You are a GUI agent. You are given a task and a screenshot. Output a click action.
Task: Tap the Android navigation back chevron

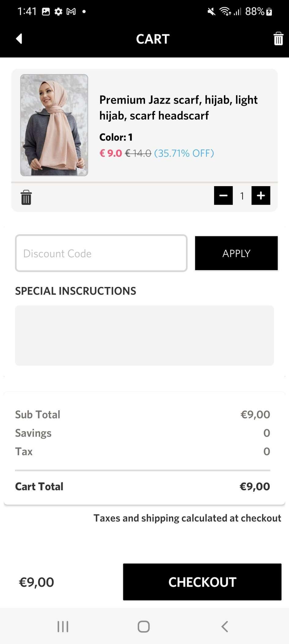pyautogui.click(x=224, y=627)
